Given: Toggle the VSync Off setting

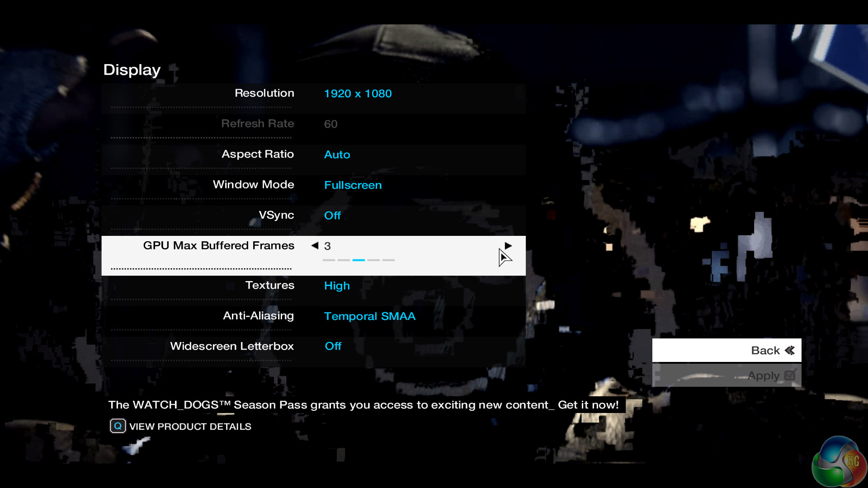Looking at the screenshot, I should pos(332,216).
